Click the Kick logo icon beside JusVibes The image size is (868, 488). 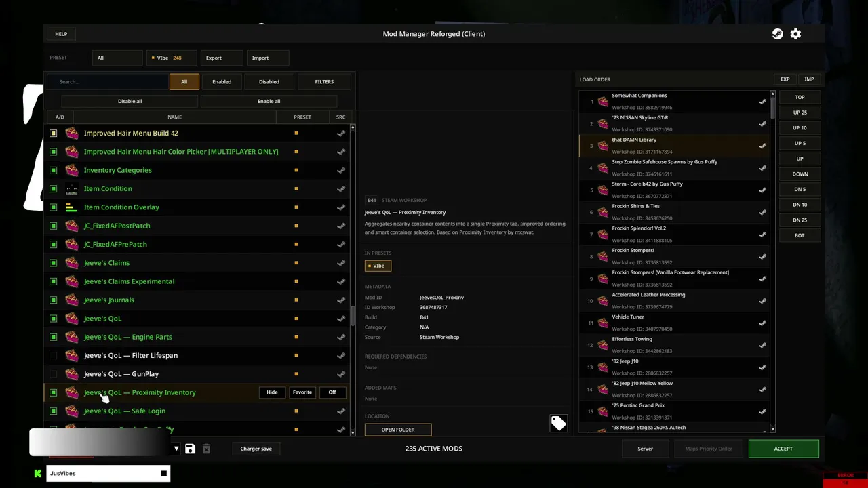38,473
